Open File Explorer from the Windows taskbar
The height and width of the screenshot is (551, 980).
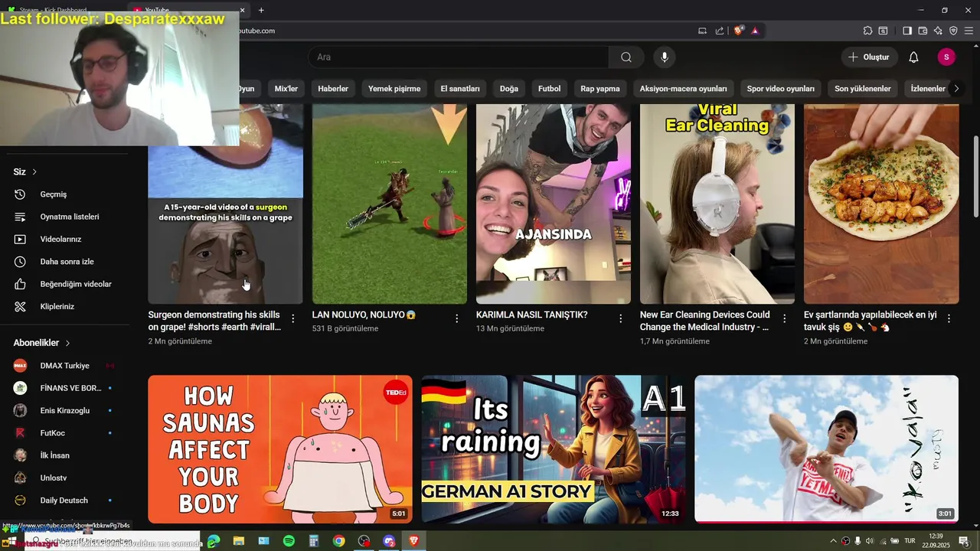239,541
